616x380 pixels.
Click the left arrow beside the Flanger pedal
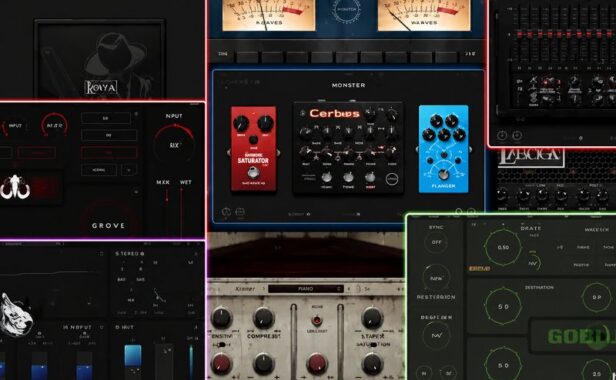417,149
